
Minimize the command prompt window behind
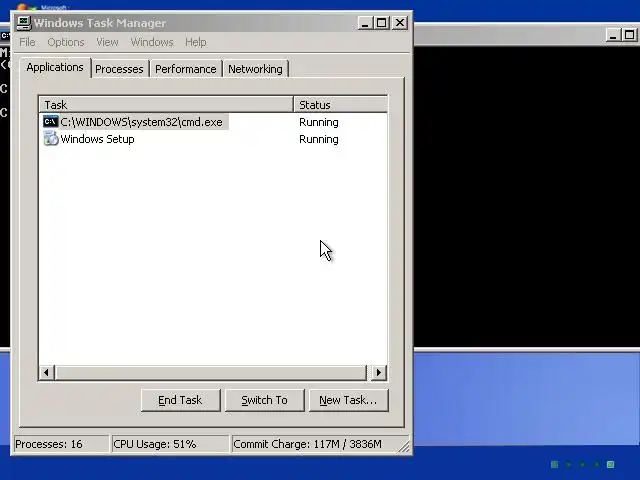click(613, 35)
